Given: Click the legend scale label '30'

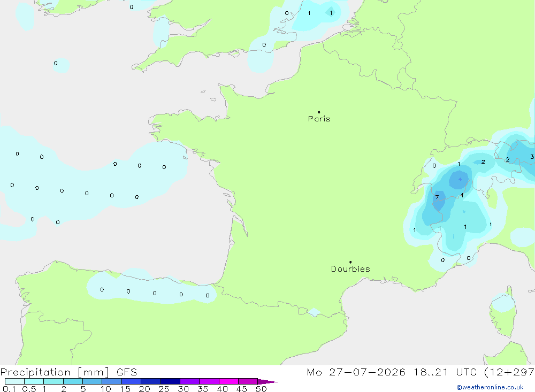Looking at the screenshot, I should [183, 389].
